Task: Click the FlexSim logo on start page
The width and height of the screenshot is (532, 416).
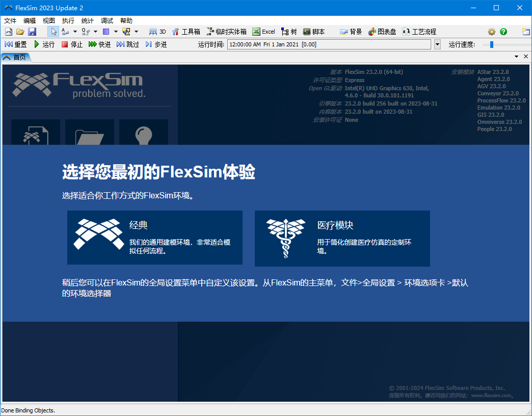Action: point(79,85)
